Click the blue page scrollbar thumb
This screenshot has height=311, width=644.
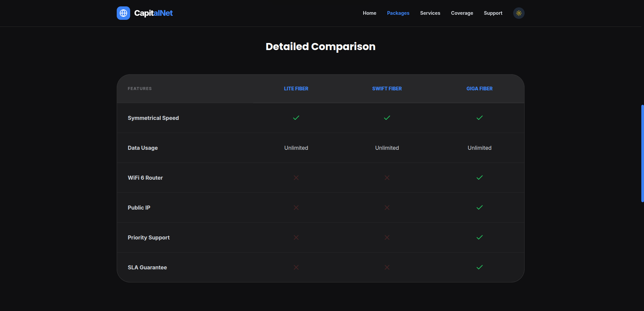click(642, 153)
